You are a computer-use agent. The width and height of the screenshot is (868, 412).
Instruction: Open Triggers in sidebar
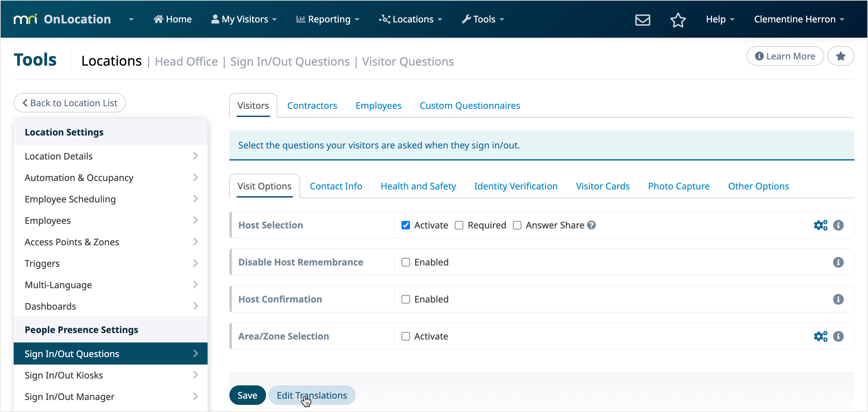coord(110,263)
